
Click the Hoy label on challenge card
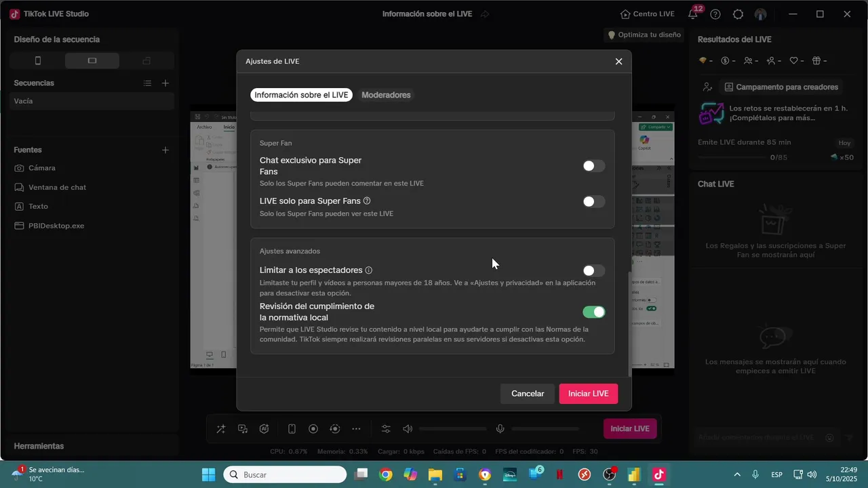[x=844, y=143]
